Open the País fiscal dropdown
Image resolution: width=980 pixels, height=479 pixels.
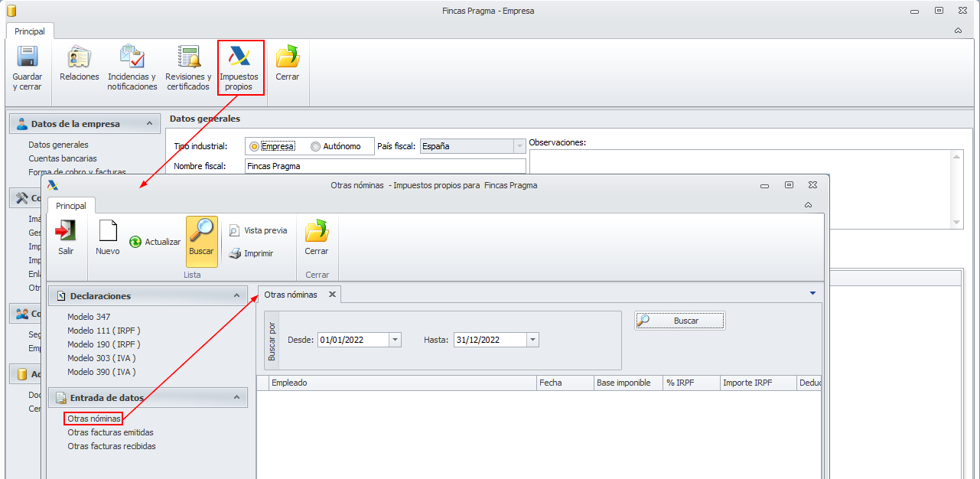pos(519,145)
